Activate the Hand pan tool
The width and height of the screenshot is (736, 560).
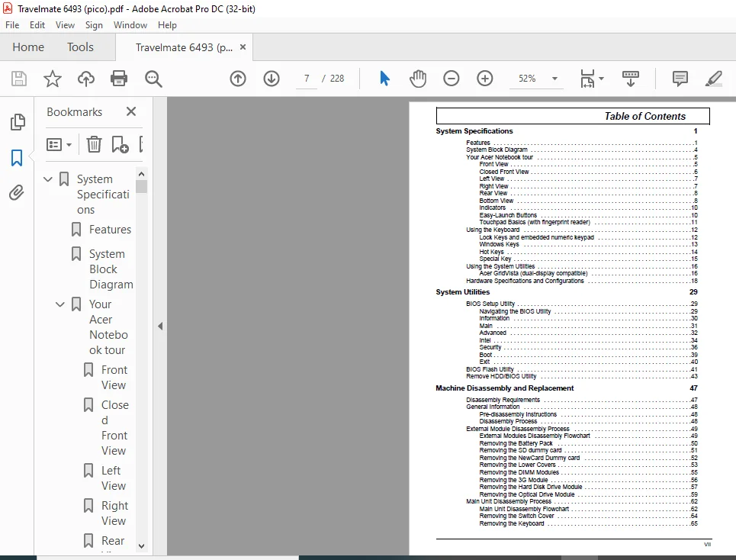[x=418, y=79]
